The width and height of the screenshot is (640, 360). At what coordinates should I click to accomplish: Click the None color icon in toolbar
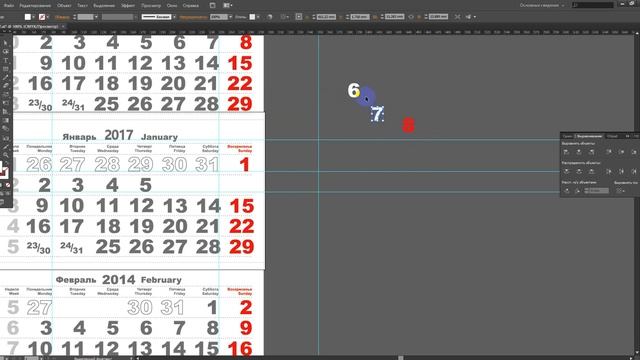click(x=8, y=185)
